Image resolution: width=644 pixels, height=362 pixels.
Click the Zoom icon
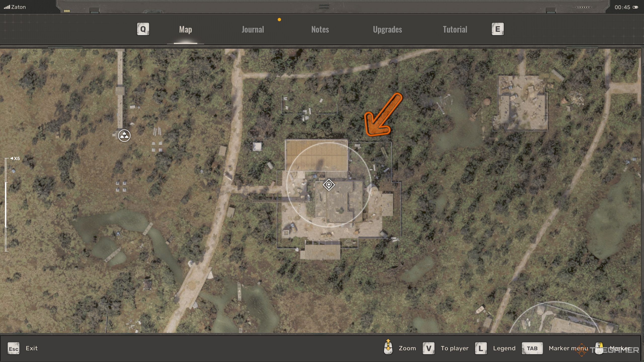388,348
